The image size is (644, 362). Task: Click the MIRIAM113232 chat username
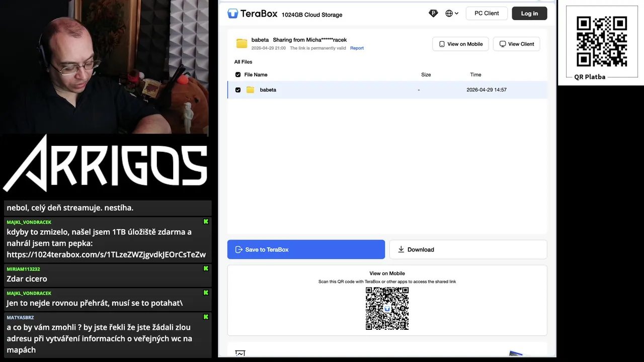[23, 269]
